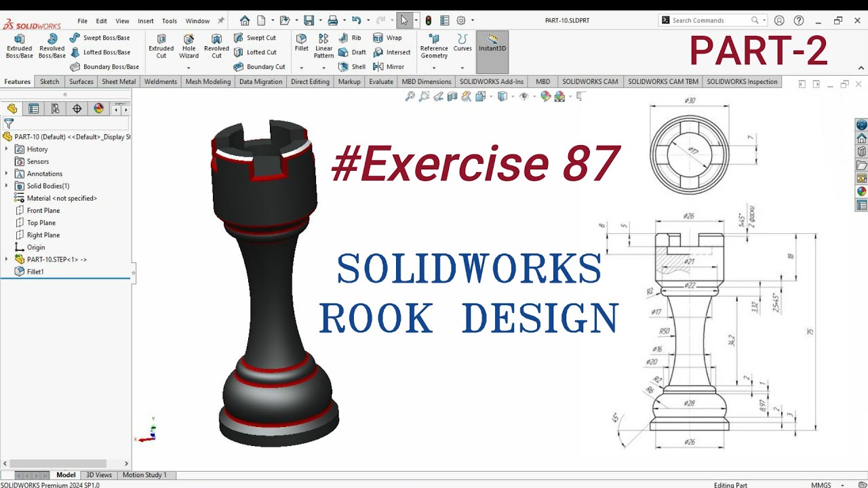
Task: Expand the History tree node
Action: (6, 149)
